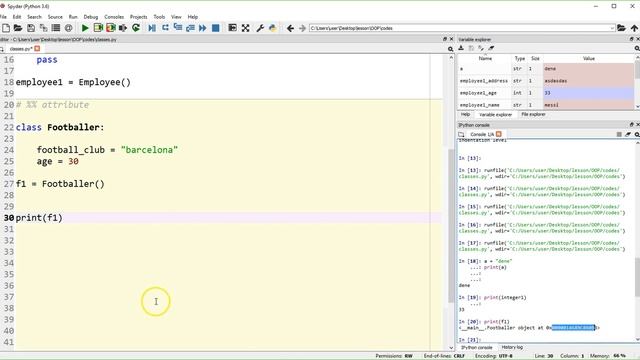
Task: Undock the Variable explorer pane
Action: 631,39
